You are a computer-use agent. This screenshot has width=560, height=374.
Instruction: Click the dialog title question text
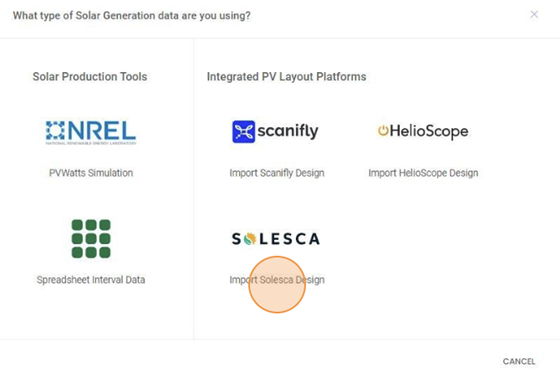tap(132, 16)
